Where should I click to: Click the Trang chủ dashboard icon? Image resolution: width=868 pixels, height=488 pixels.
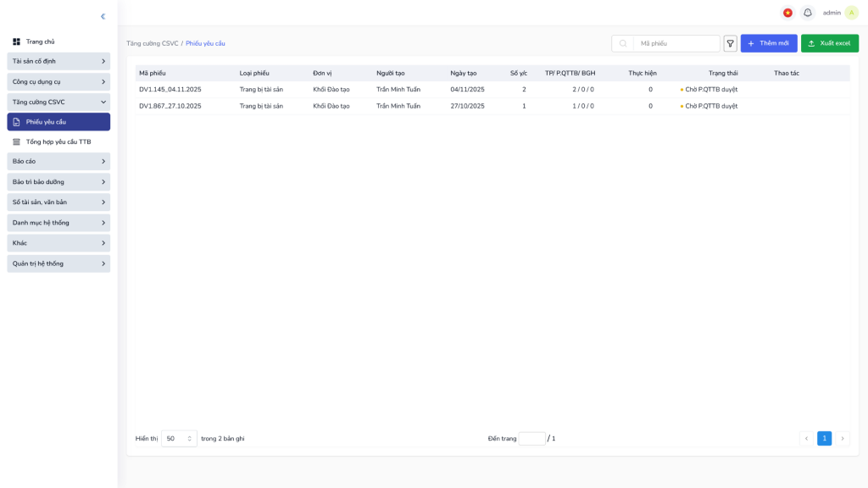[x=16, y=42]
